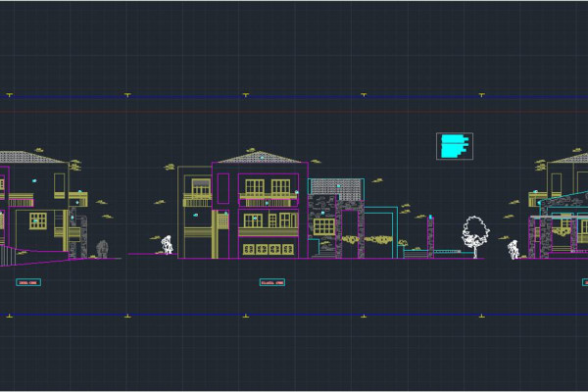
Task: Select the yellow window in the stone annex wall
Action: coord(323,226)
